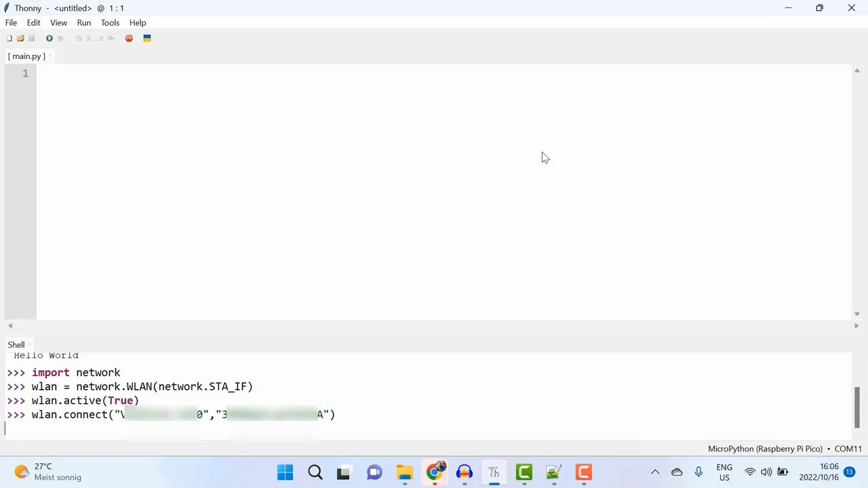This screenshot has width=868, height=488.
Task: Click into the empty editor line 1
Action: pyautogui.click(x=443, y=73)
